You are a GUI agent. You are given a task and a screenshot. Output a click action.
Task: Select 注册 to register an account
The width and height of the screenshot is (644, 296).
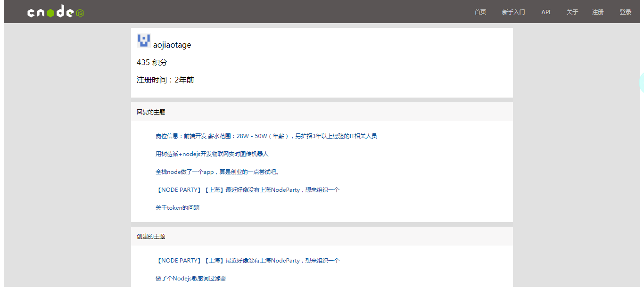coord(598,12)
